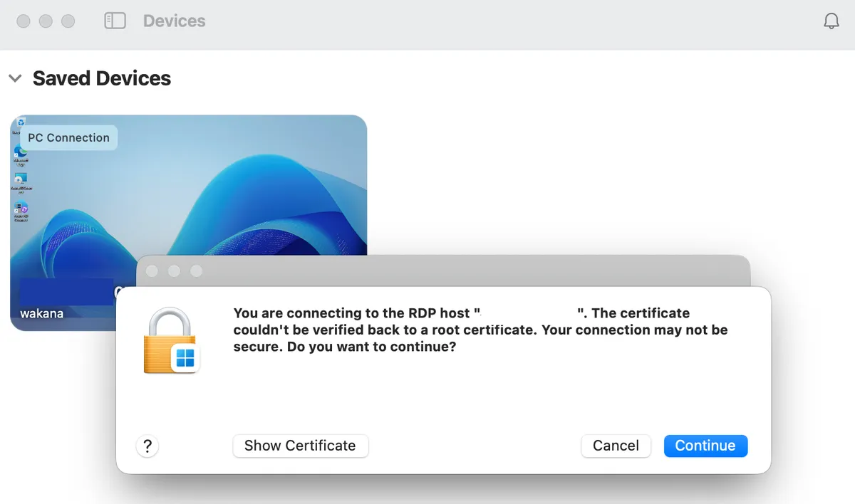The height and width of the screenshot is (504, 855).
Task: Select the wakana user label
Action: tap(41, 313)
